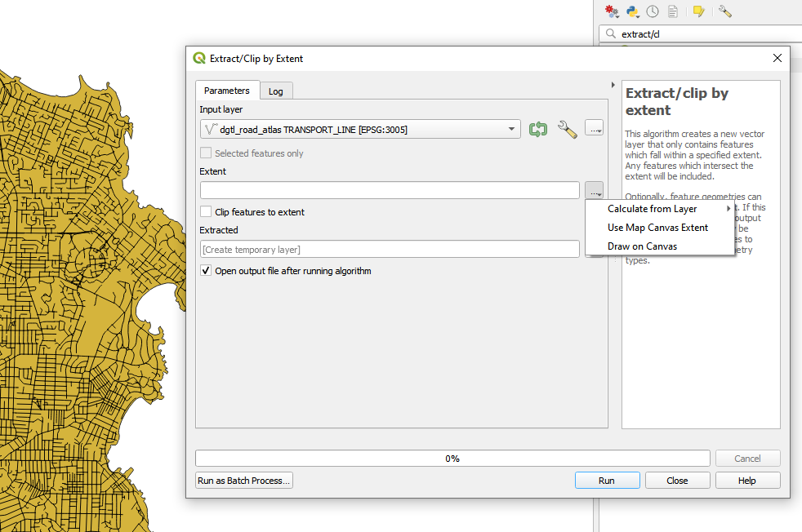
Task: Click the search magnifier icon
Action: click(x=610, y=33)
